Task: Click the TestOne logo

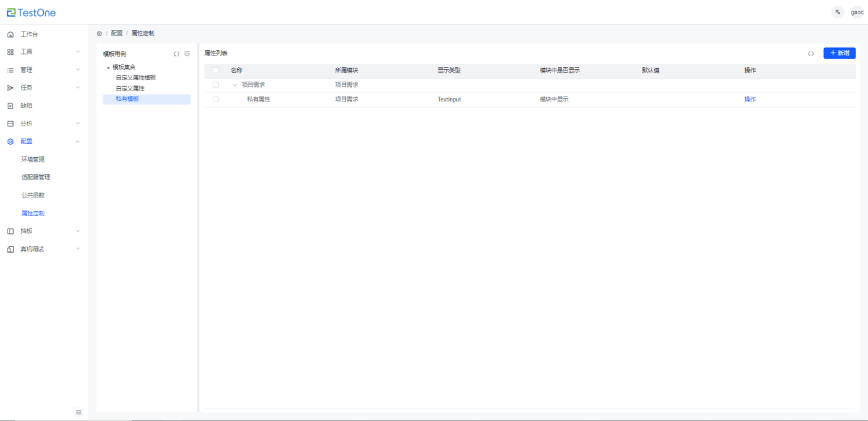Action: click(32, 12)
